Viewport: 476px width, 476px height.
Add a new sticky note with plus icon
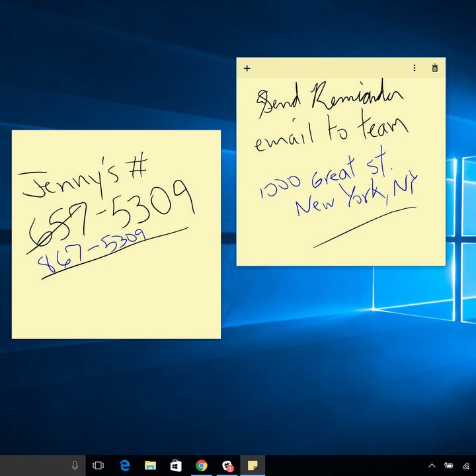[247, 68]
